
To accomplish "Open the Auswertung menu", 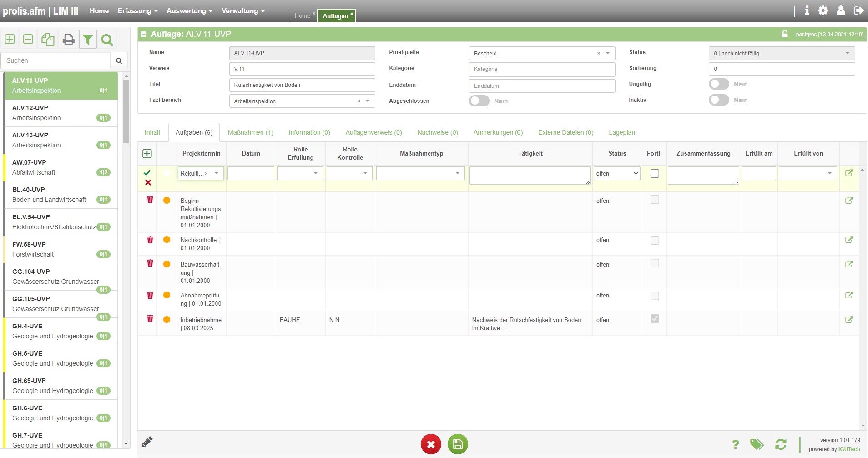I will point(189,11).
